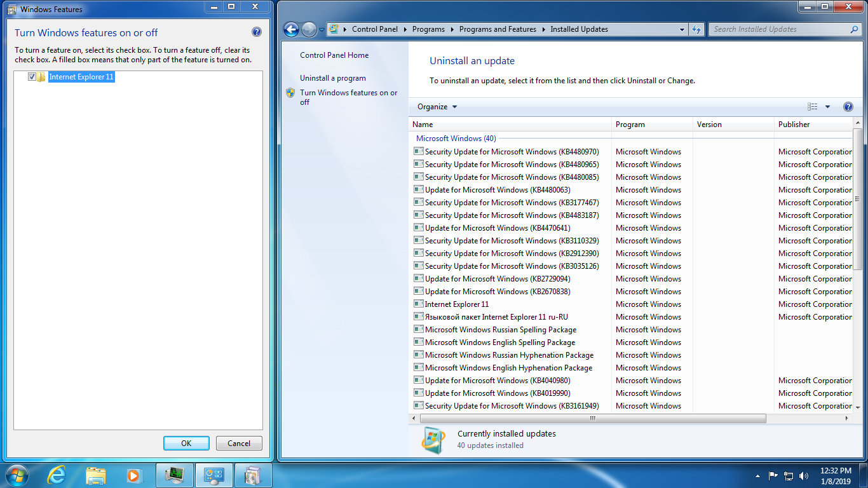Switch to the monitor-icon taskbar app
Screen dimensions: 868x488
click(175, 475)
